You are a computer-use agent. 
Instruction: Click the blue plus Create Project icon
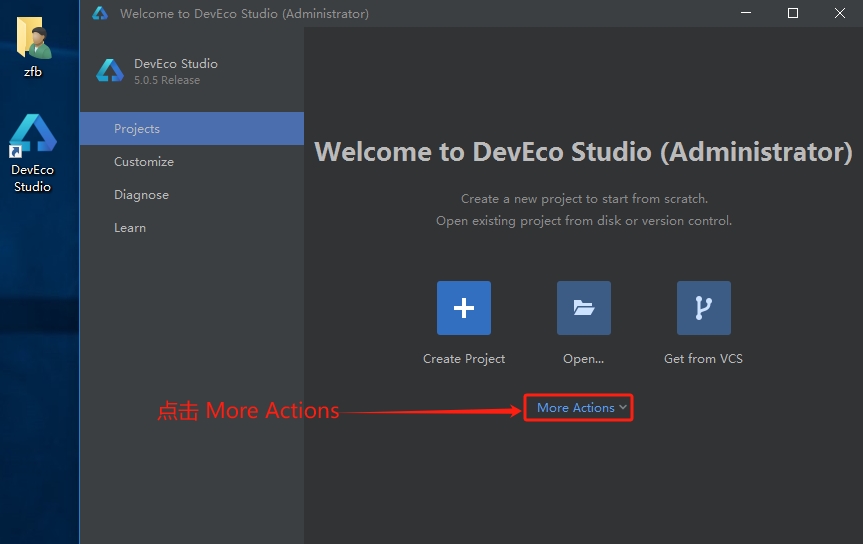[x=463, y=308]
